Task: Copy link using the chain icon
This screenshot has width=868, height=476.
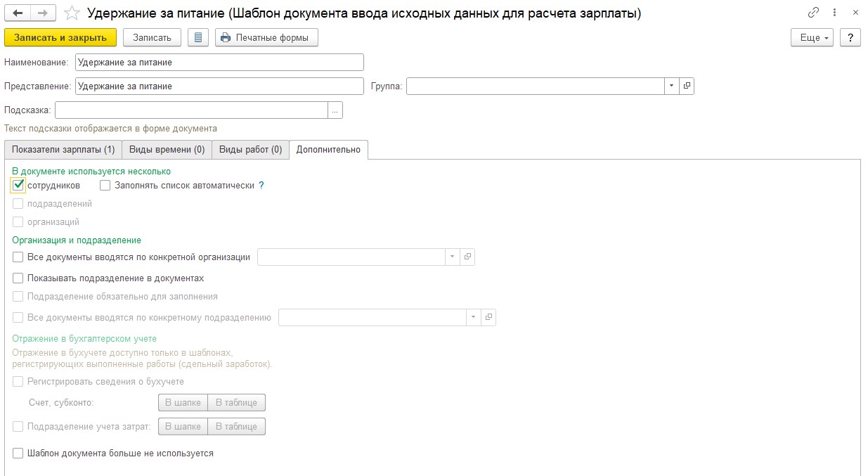Action: click(x=814, y=13)
